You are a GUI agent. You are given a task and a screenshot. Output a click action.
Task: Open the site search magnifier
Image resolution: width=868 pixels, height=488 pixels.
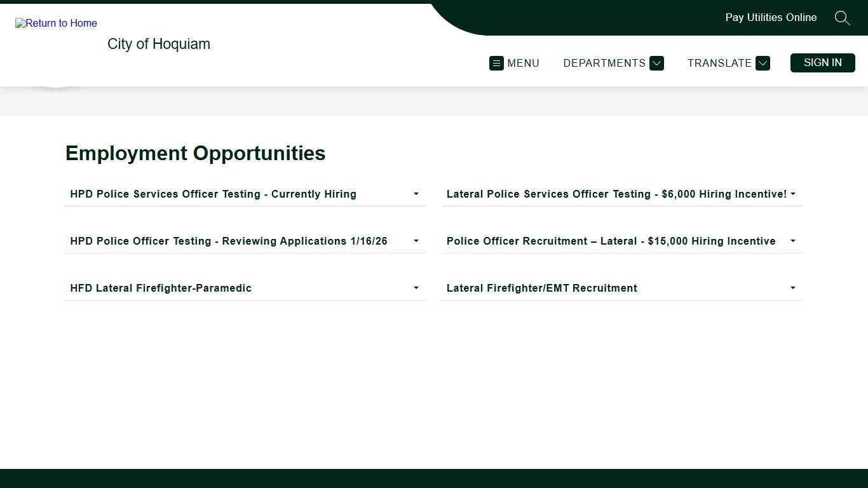pyautogui.click(x=843, y=18)
